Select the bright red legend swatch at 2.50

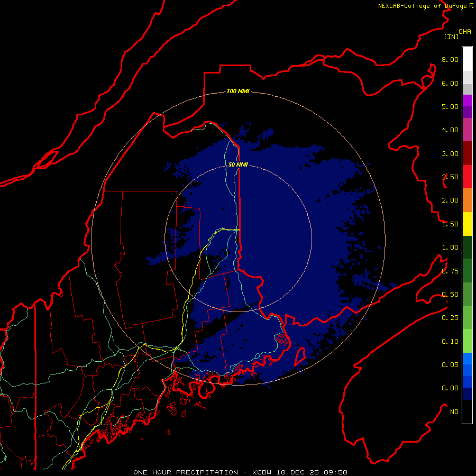click(x=467, y=177)
